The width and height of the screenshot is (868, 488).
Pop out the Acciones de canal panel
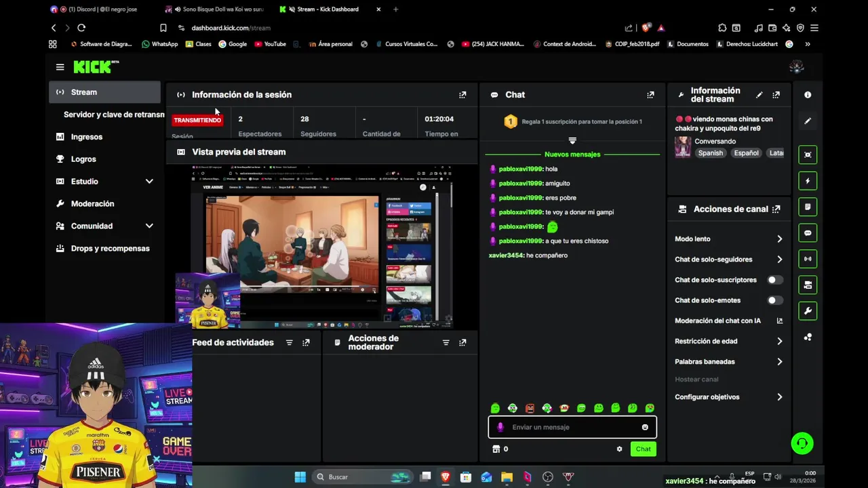coord(776,209)
